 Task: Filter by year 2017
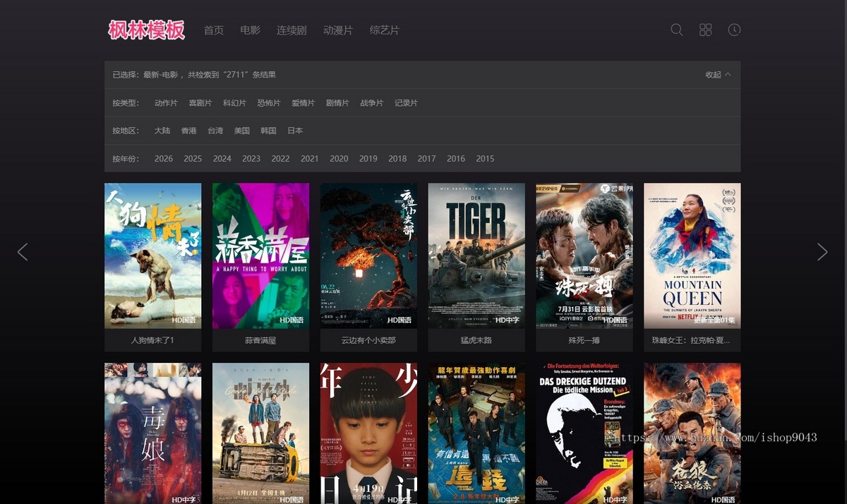point(427,159)
